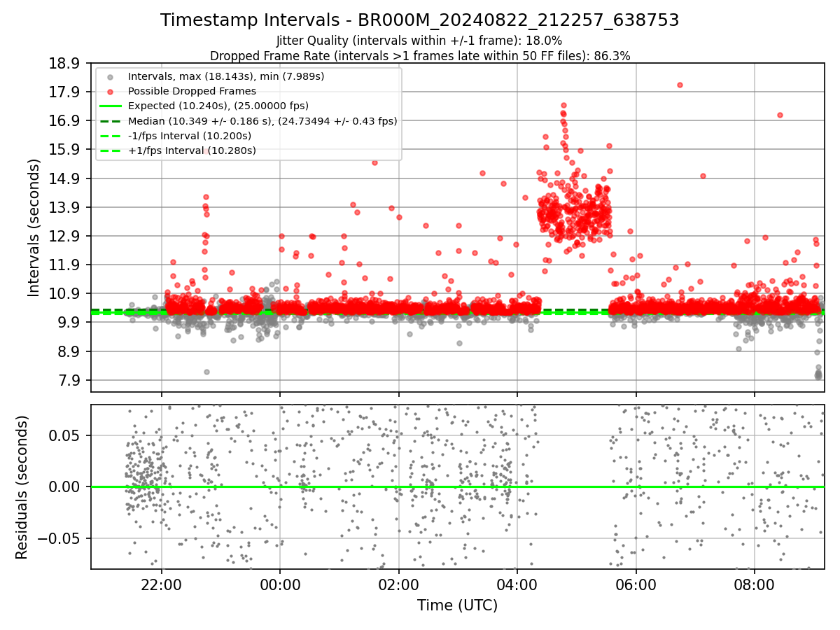
Task: Click the 02:00 time tick label
Action: [398, 586]
